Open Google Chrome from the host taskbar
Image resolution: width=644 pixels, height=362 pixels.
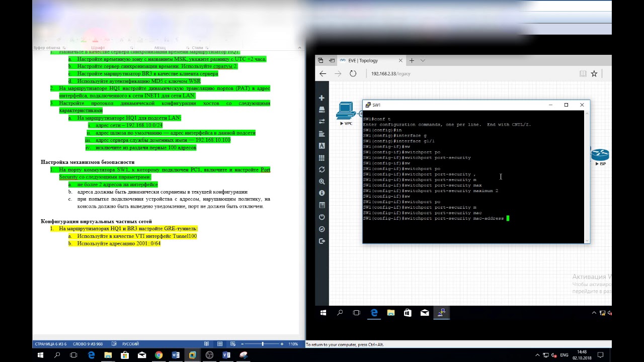(158, 355)
